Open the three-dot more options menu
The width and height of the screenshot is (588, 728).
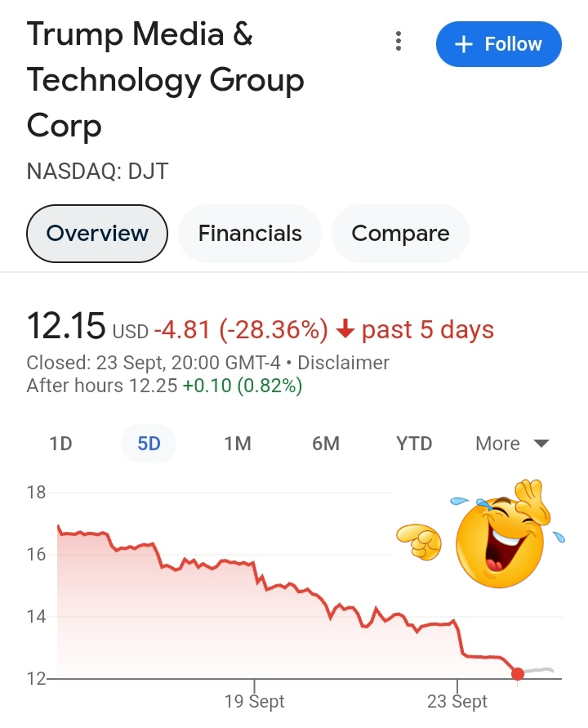(399, 42)
